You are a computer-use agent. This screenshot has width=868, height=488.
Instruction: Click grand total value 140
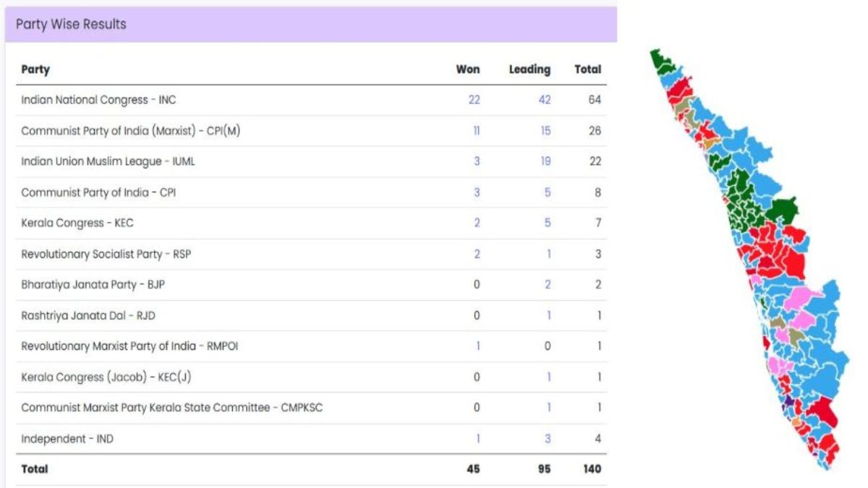592,469
